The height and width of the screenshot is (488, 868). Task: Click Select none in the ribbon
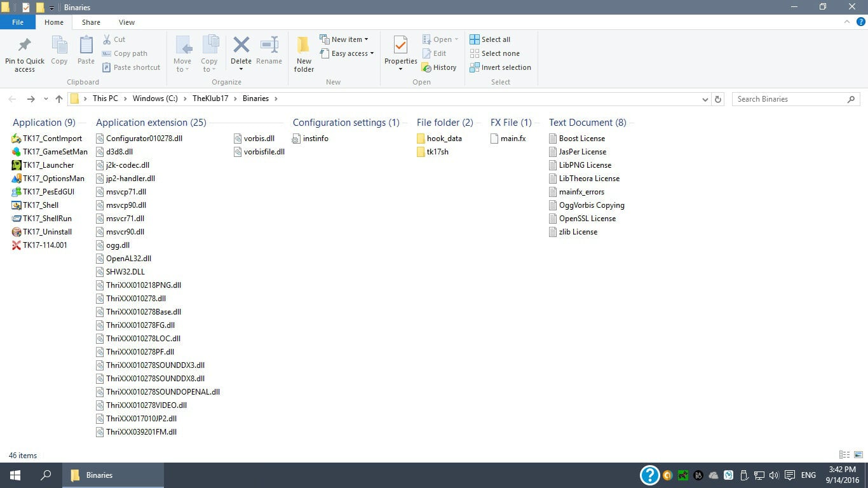(x=494, y=53)
